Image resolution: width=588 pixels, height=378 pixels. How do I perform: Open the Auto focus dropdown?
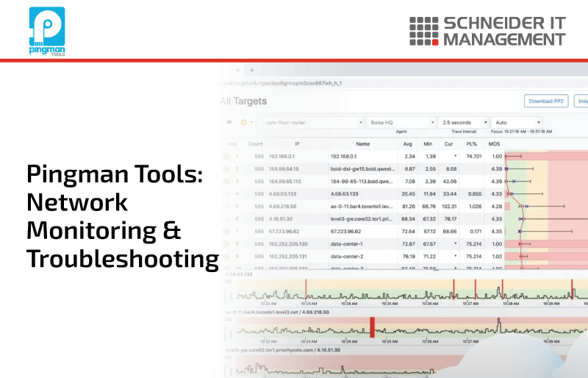point(517,122)
